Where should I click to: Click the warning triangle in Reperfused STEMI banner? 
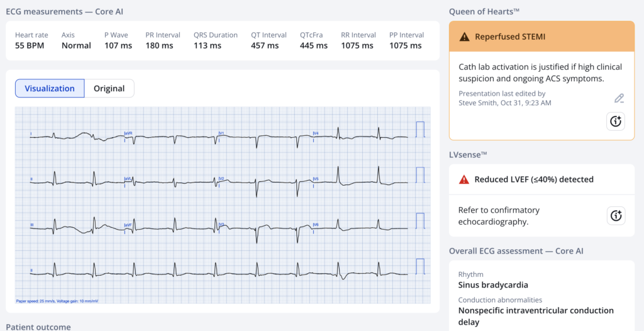(464, 37)
